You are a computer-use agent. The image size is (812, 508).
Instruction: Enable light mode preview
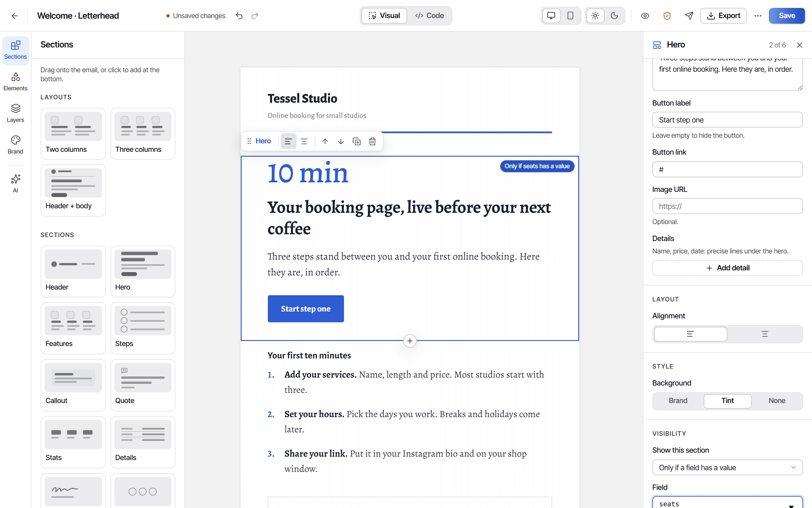[595, 16]
